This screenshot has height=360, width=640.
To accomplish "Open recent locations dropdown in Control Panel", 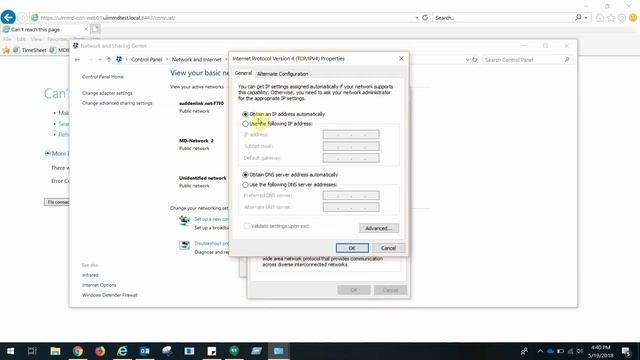I will click(100, 60).
